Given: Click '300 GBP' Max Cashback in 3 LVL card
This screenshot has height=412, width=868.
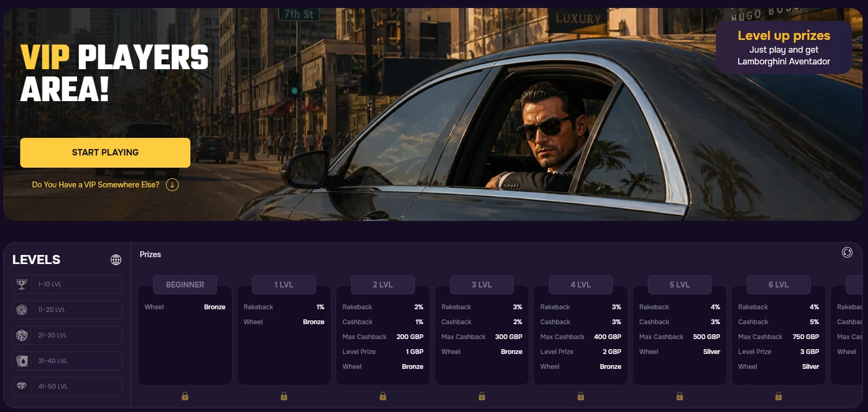Looking at the screenshot, I should click(509, 337).
